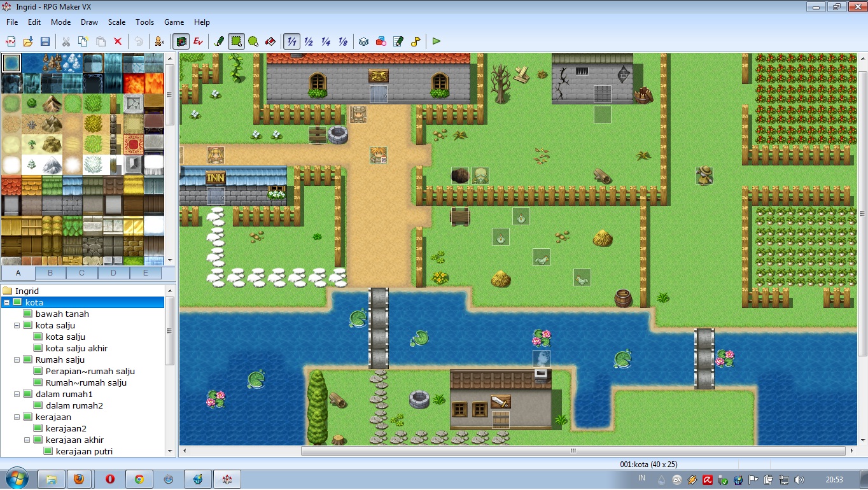Select the dalam rumah2 map
The width and height of the screenshot is (868, 490).
74,405
